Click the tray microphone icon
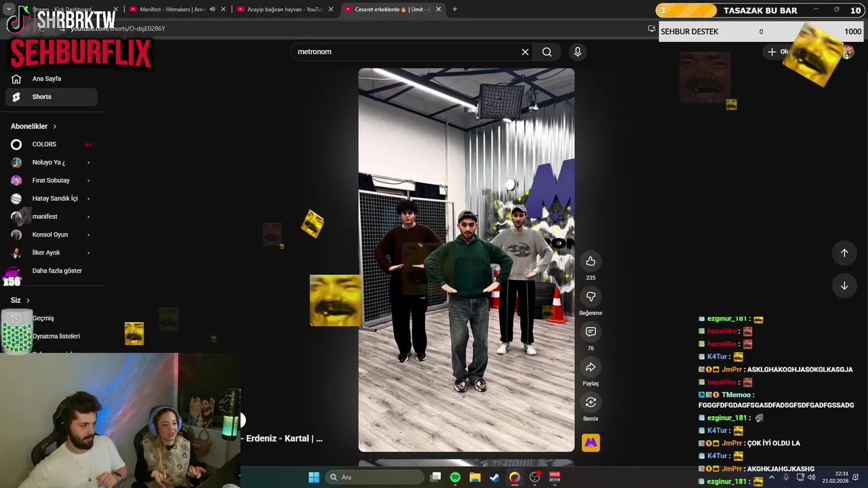Image resolution: width=868 pixels, height=488 pixels. pos(786,477)
